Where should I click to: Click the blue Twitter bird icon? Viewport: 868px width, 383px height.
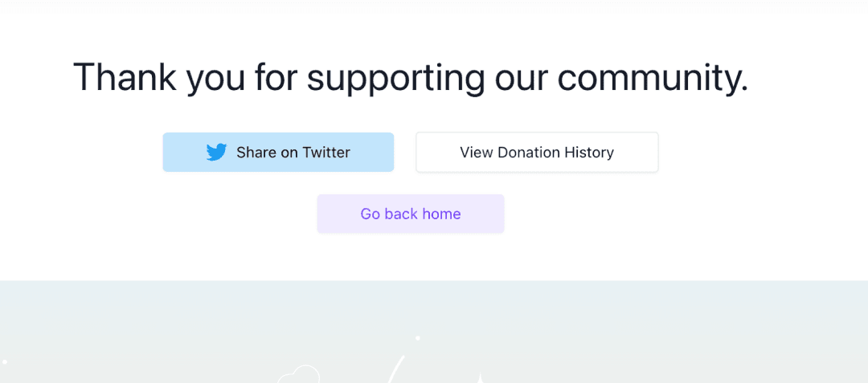[216, 152]
